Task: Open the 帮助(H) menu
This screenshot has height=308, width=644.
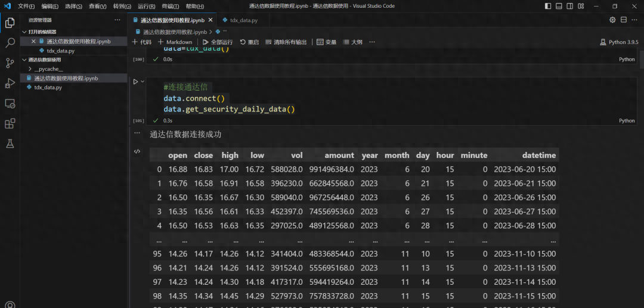Action: [194, 6]
